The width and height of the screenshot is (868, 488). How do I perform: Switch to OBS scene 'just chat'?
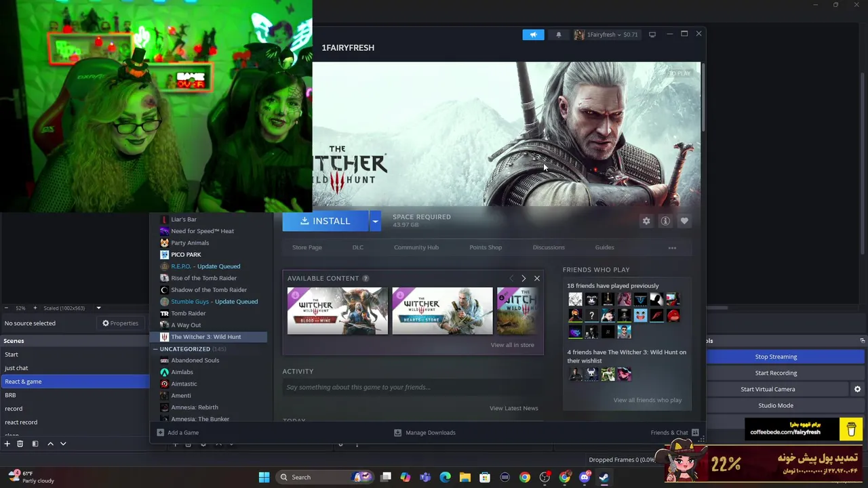pos(75,368)
